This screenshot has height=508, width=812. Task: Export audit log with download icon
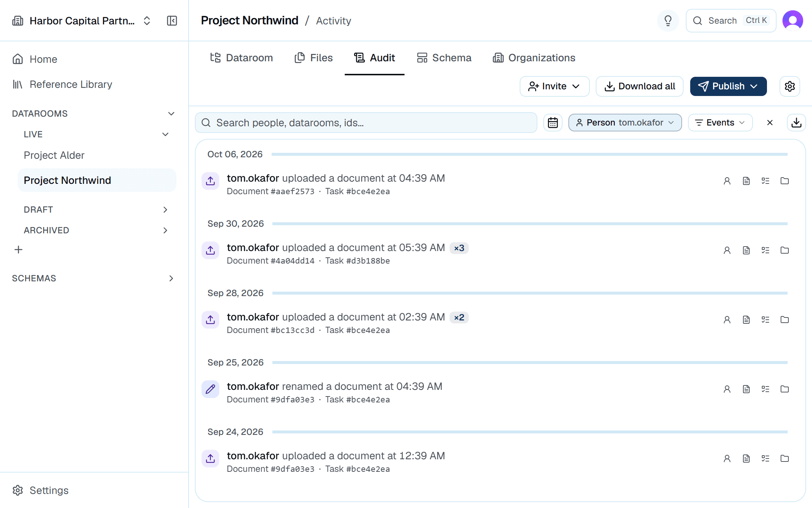[796, 123]
